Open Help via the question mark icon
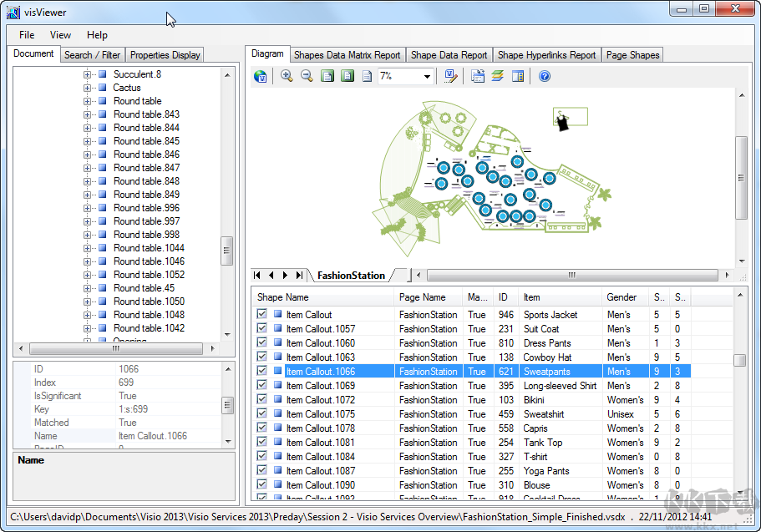 545,76
